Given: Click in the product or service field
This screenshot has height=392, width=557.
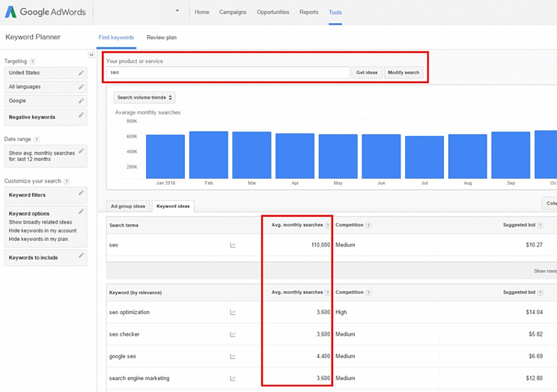Looking at the screenshot, I should tap(228, 73).
